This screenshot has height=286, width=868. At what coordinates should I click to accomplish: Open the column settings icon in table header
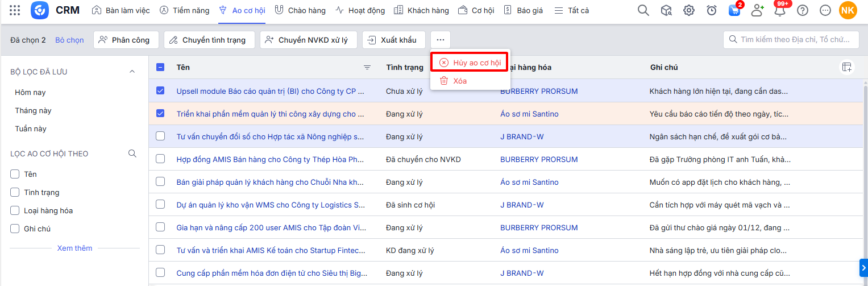pos(847,67)
